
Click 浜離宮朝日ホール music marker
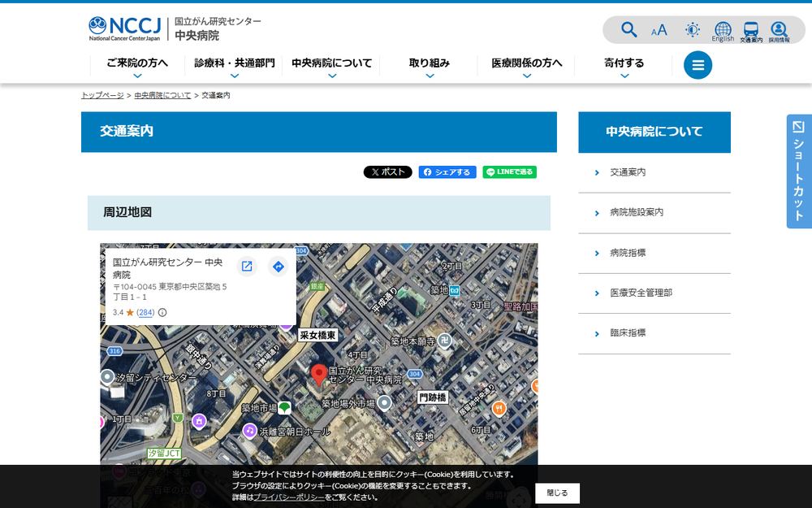tap(249, 431)
